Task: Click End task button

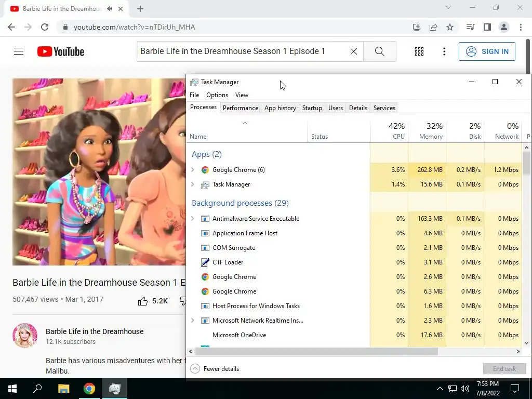Action: (x=504, y=369)
